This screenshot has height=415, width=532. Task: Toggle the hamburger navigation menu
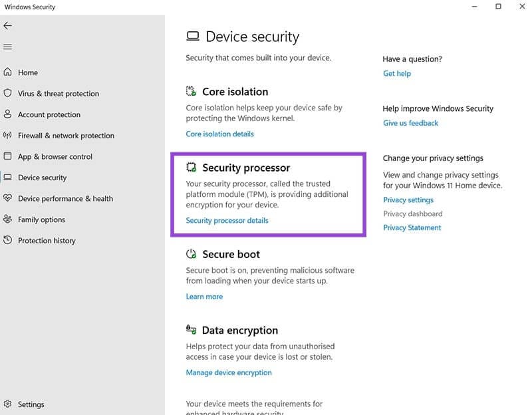tap(8, 47)
